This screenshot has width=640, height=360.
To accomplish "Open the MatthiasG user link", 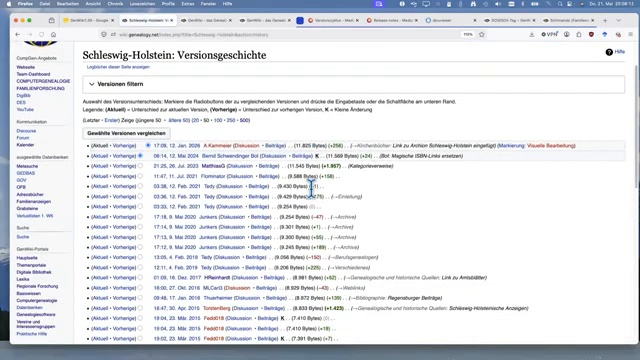I will coord(213,166).
